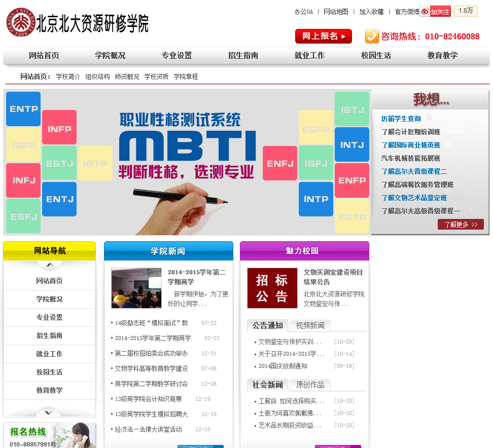The image size is (493, 448).
Task: Open news 商学院第二学期教学研讨会
Action: (x=151, y=384)
